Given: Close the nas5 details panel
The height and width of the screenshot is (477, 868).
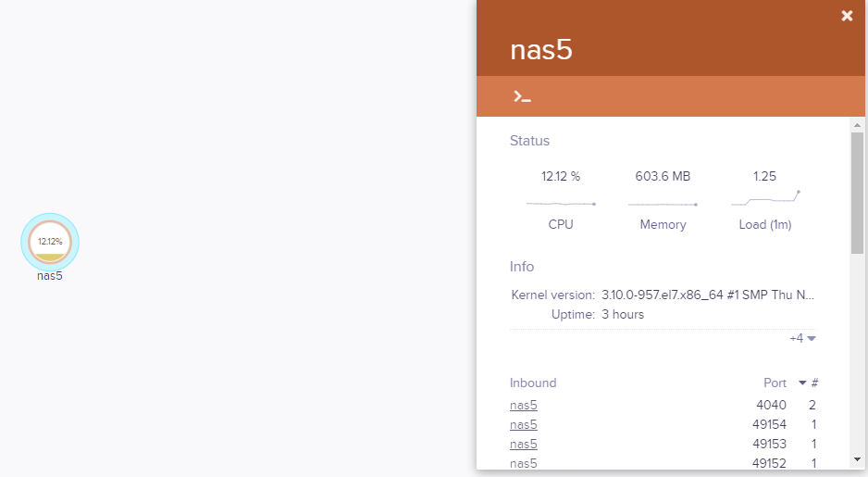Looking at the screenshot, I should (847, 16).
